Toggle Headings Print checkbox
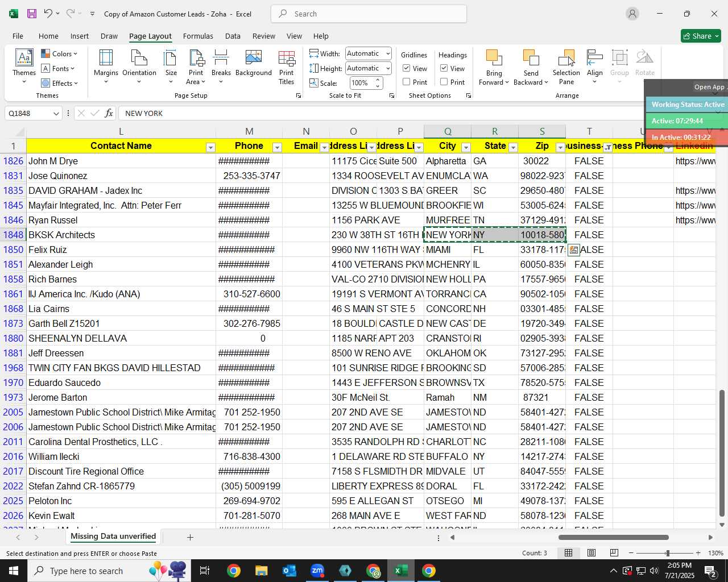Screen dimensions: 728x582 pyautogui.click(x=444, y=82)
